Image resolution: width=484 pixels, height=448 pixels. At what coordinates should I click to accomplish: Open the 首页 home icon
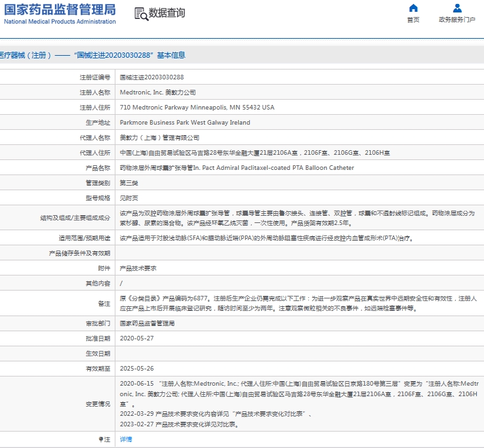coord(413,8)
